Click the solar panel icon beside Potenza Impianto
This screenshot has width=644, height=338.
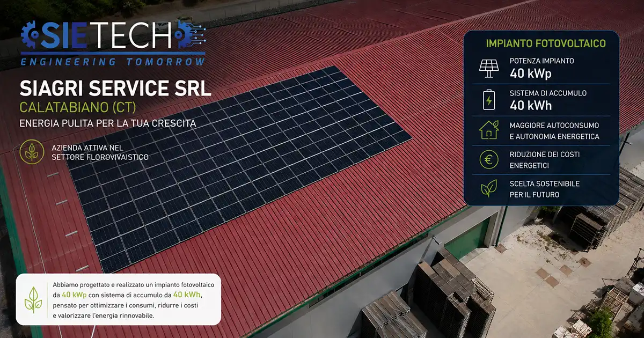coord(488,68)
